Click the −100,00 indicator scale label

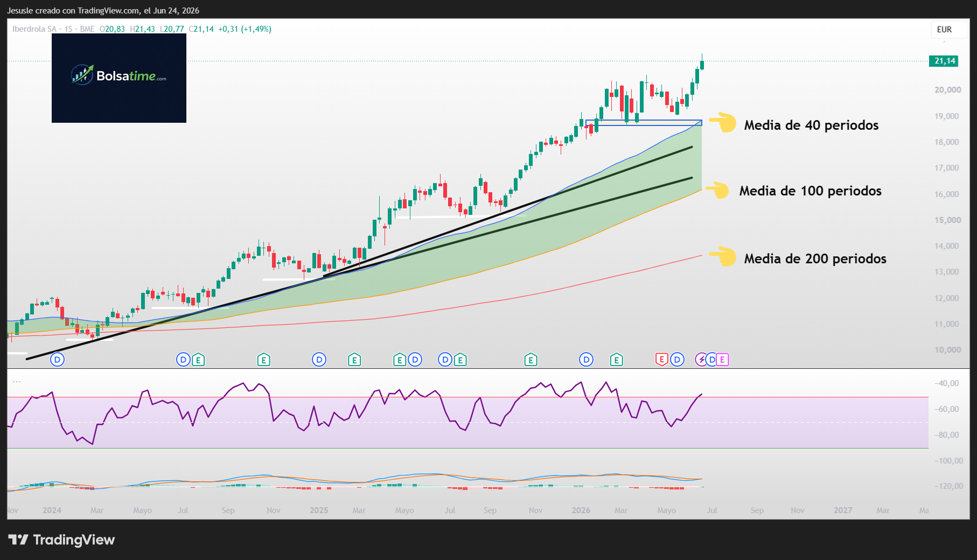click(948, 461)
